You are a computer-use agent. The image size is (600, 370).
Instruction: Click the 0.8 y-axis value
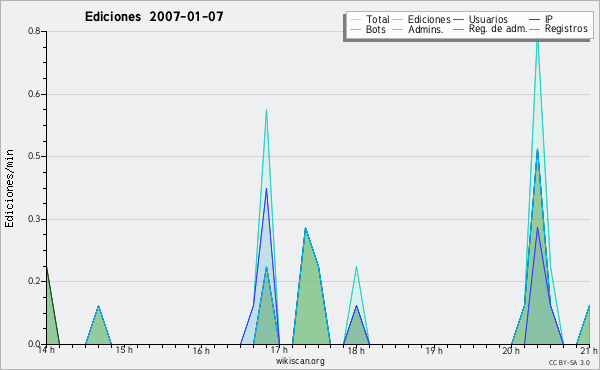pos(34,31)
